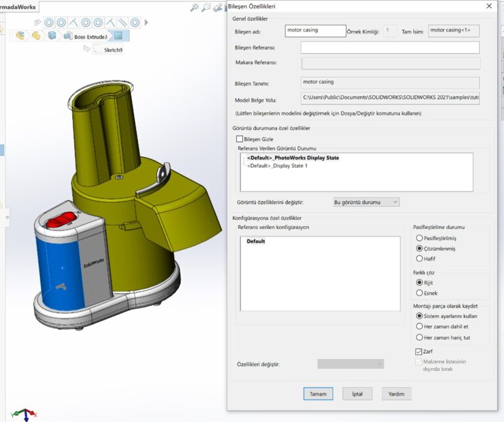Click the Zoom to Fit magnifier icon

point(194,8)
